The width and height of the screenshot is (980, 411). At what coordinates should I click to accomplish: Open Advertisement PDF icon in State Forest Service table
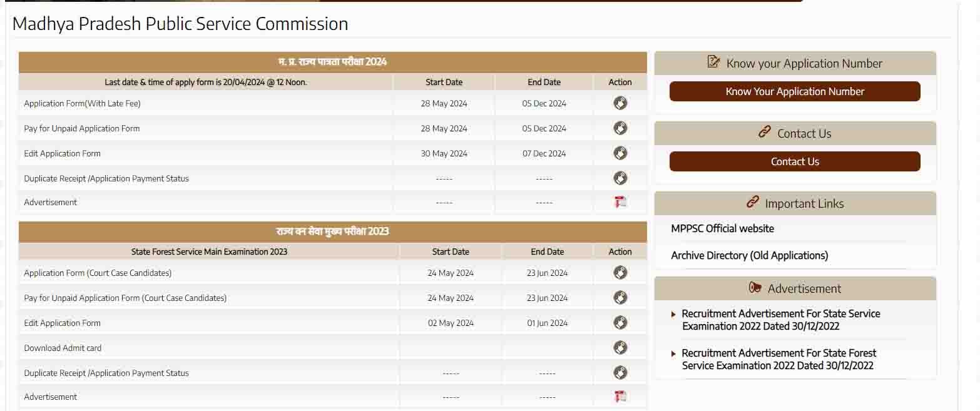pos(620,397)
